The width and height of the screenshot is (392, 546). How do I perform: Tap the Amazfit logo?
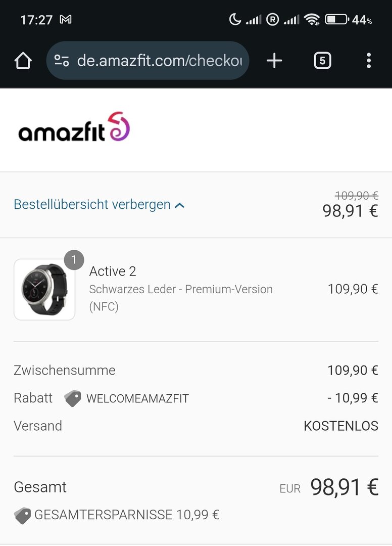click(x=74, y=127)
